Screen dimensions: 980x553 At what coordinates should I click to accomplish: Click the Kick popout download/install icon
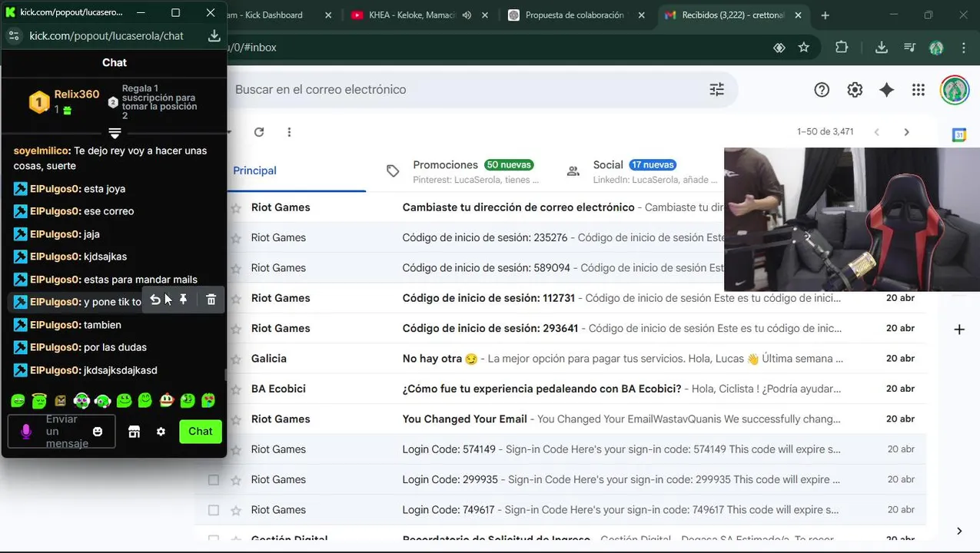tap(214, 35)
